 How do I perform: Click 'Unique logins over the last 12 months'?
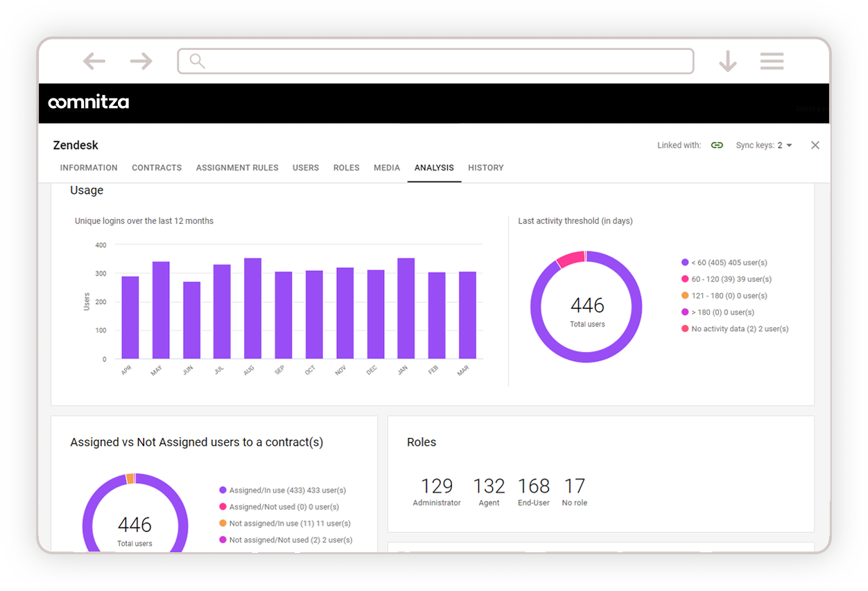pyautogui.click(x=144, y=221)
